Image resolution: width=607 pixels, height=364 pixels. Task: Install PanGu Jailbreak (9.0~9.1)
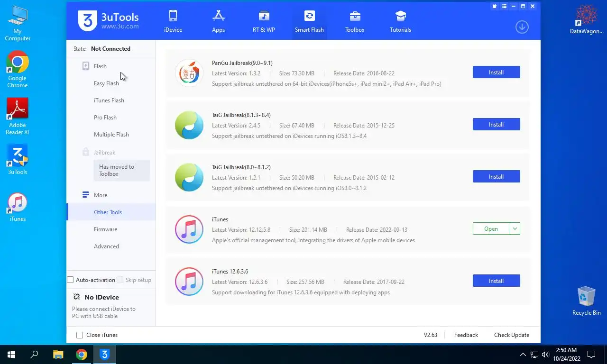[x=496, y=72]
